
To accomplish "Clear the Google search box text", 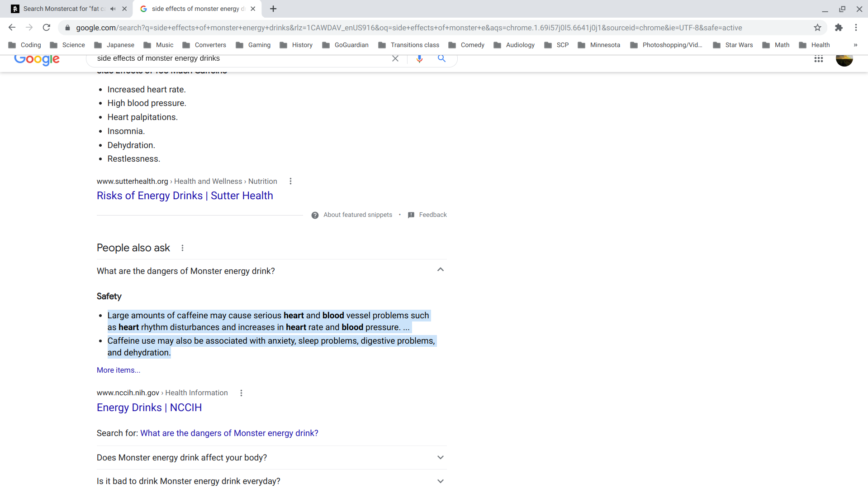I will pyautogui.click(x=395, y=58).
